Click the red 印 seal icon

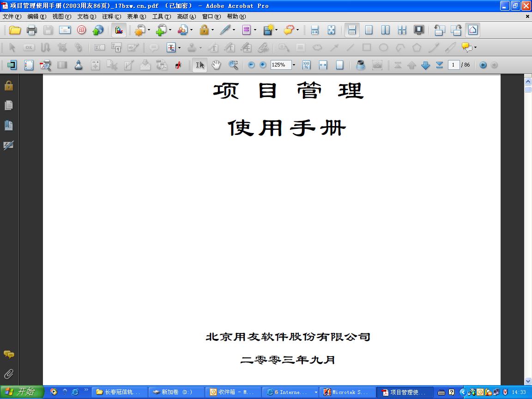click(x=81, y=30)
